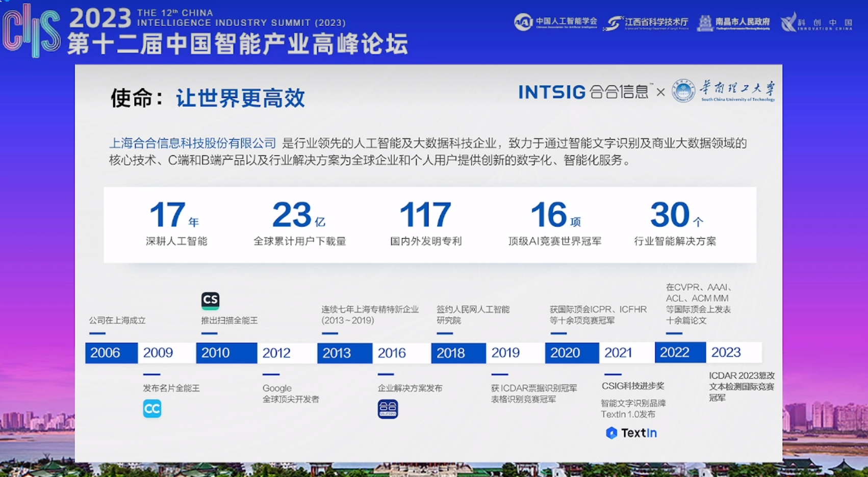Screen dimensions: 868x477
Task: Click the 在CVPR、AAAI、ACL caption
Action: point(699,304)
